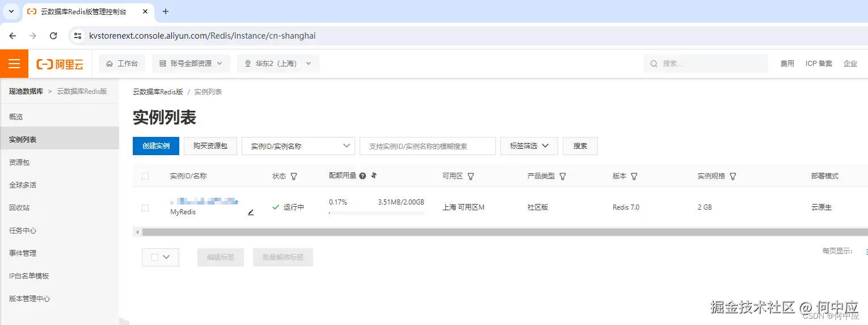Click the Aliyun logo

tap(60, 64)
